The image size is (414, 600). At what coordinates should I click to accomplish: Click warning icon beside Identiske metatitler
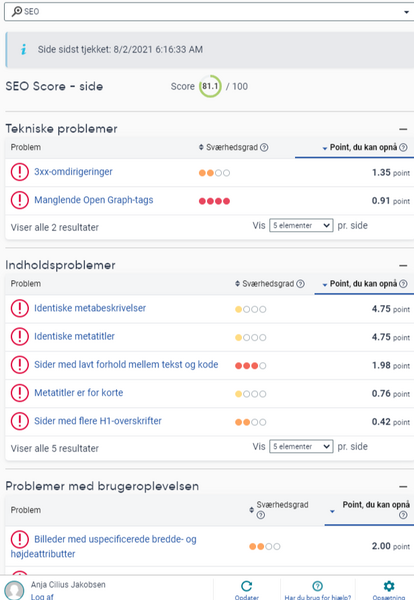(x=20, y=336)
